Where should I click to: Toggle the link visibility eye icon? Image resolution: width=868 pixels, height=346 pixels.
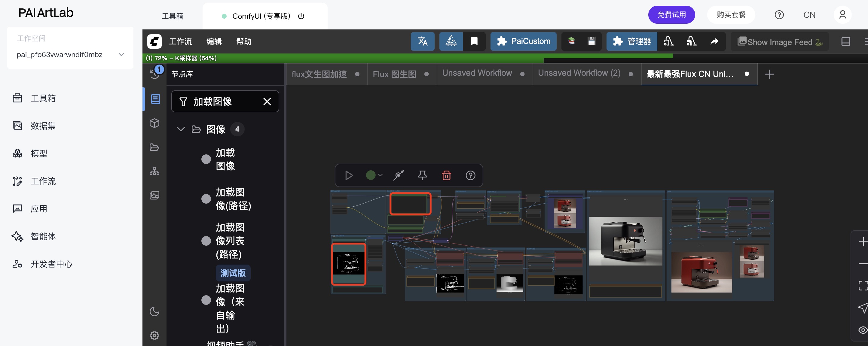[x=863, y=330]
